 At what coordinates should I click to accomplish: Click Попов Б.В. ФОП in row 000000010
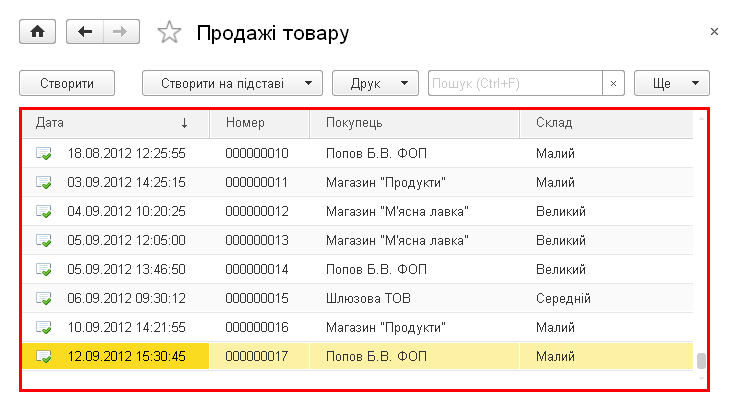click(376, 153)
